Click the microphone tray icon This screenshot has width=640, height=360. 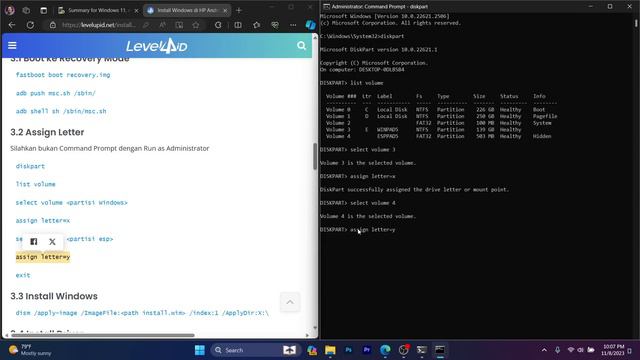pyautogui.click(x=557, y=350)
